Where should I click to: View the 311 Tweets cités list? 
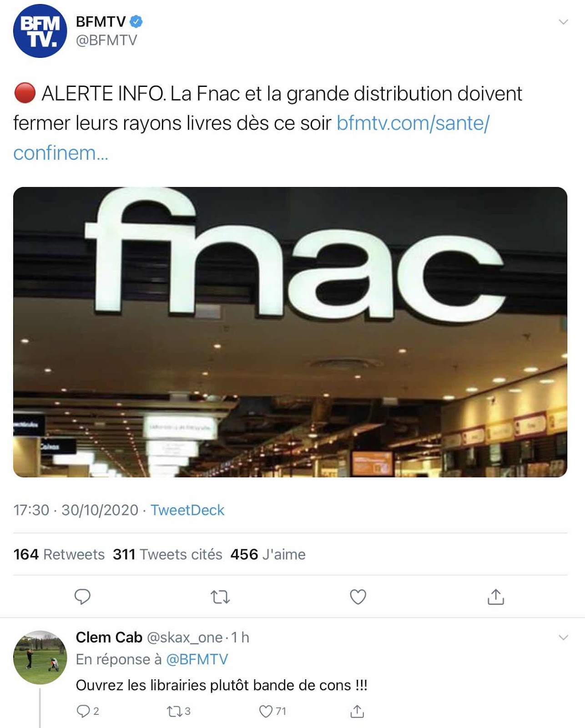coord(167,554)
